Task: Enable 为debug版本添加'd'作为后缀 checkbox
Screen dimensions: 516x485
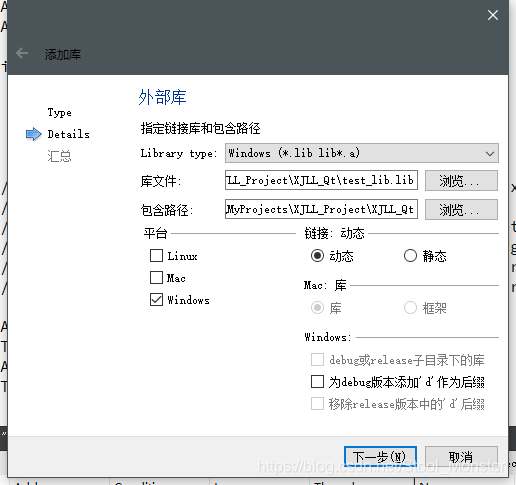Action: (x=317, y=381)
